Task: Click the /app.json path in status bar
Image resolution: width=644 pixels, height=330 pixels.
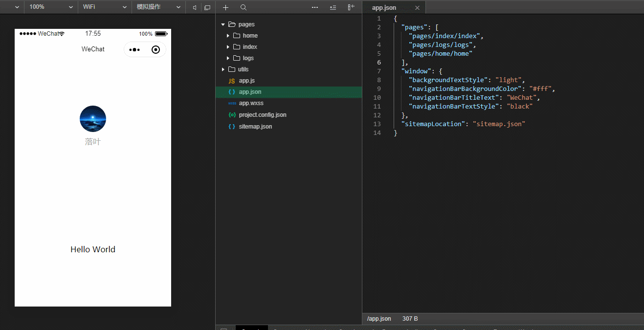Action: (379, 319)
